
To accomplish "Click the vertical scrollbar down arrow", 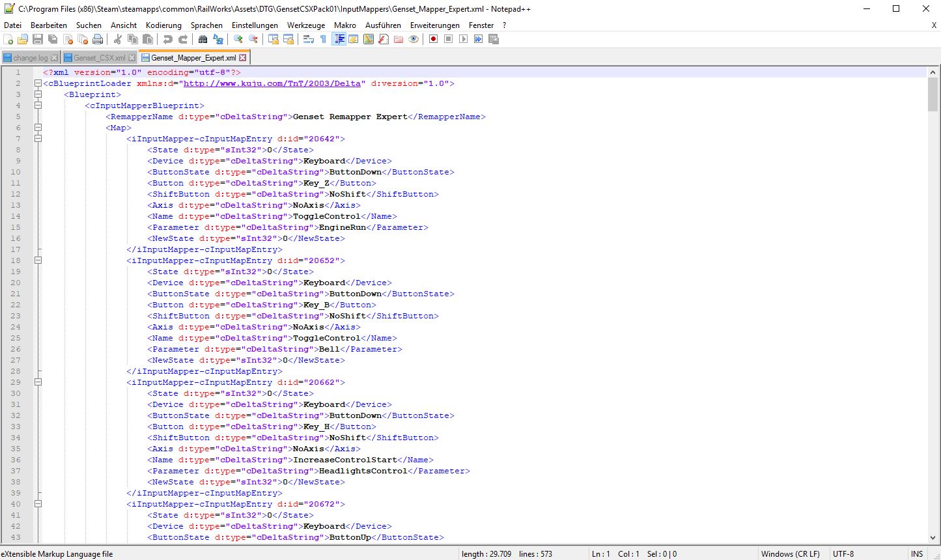I will click(x=933, y=538).
